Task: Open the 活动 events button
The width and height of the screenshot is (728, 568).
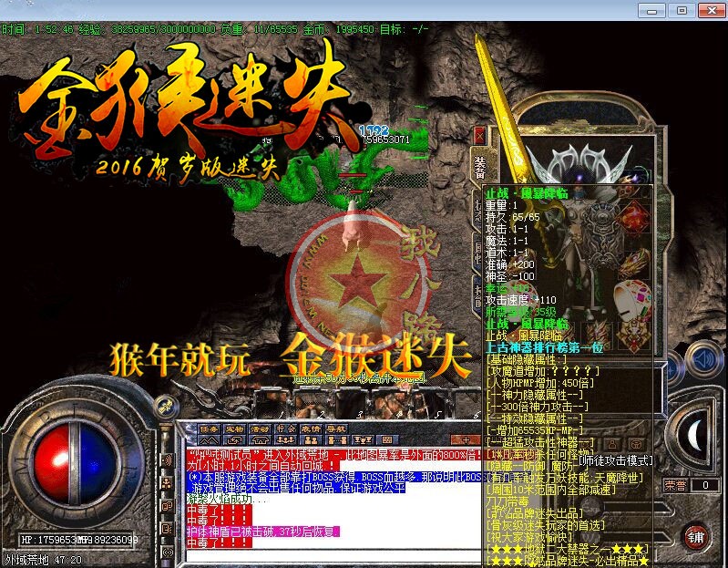Action: 260,429
